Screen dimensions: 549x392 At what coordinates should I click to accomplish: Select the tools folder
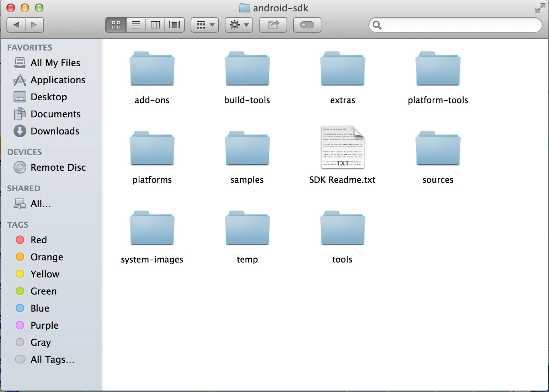click(343, 228)
